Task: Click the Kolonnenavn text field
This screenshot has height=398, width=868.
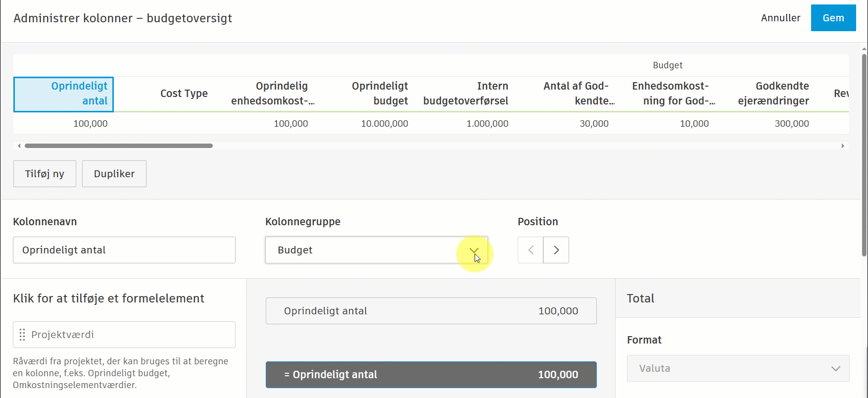Action: point(124,250)
